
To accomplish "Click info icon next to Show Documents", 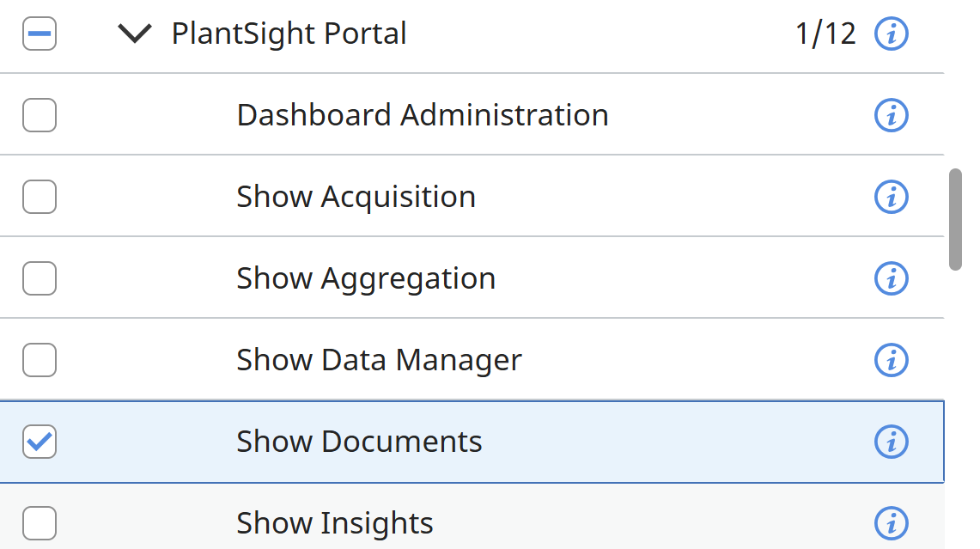I will [891, 442].
